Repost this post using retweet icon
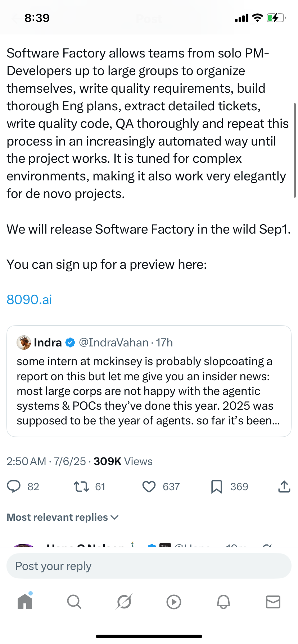The width and height of the screenshot is (298, 644). 81,487
